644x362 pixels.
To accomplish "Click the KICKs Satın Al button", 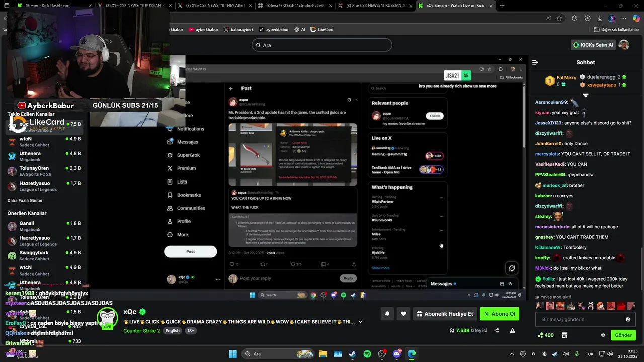I will [593, 45].
